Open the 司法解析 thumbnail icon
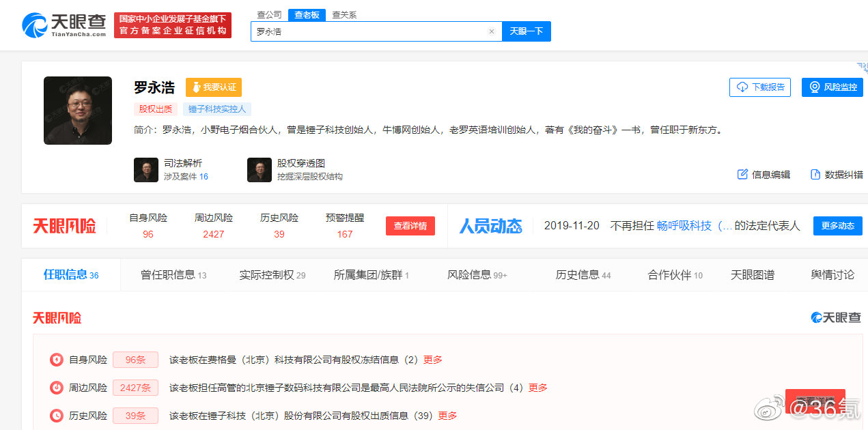This screenshot has width=868, height=430. click(x=145, y=169)
